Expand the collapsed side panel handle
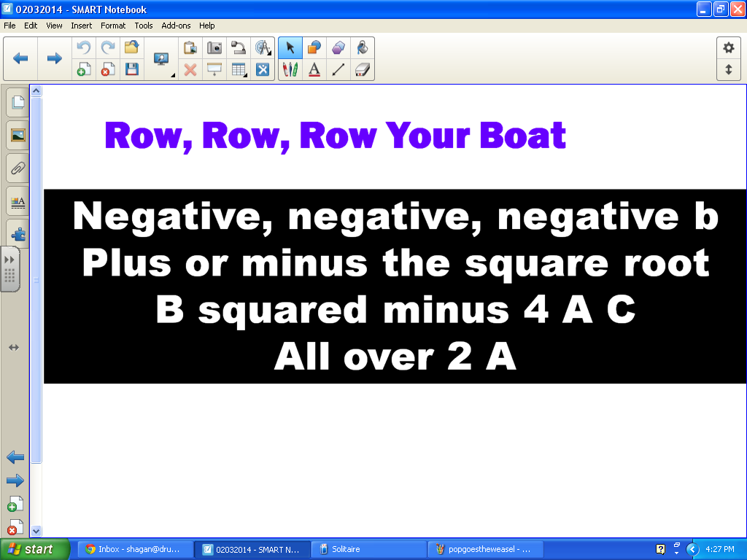 point(10,269)
